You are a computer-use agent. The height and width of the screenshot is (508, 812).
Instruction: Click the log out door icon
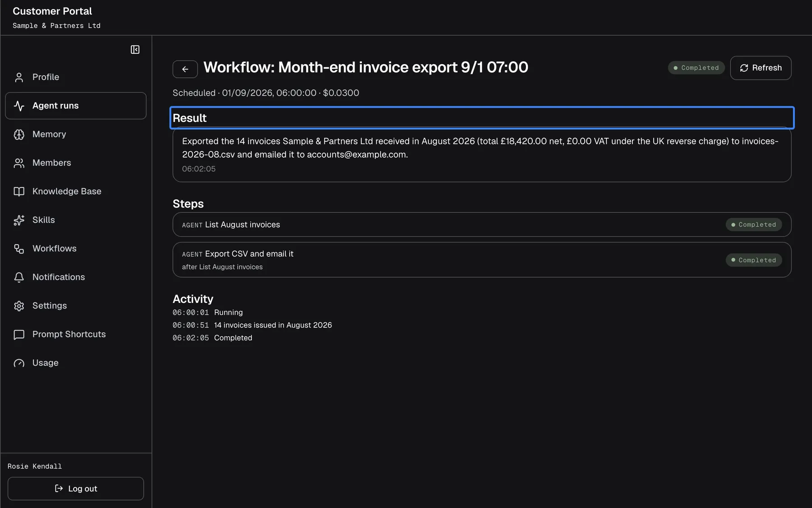pos(59,489)
